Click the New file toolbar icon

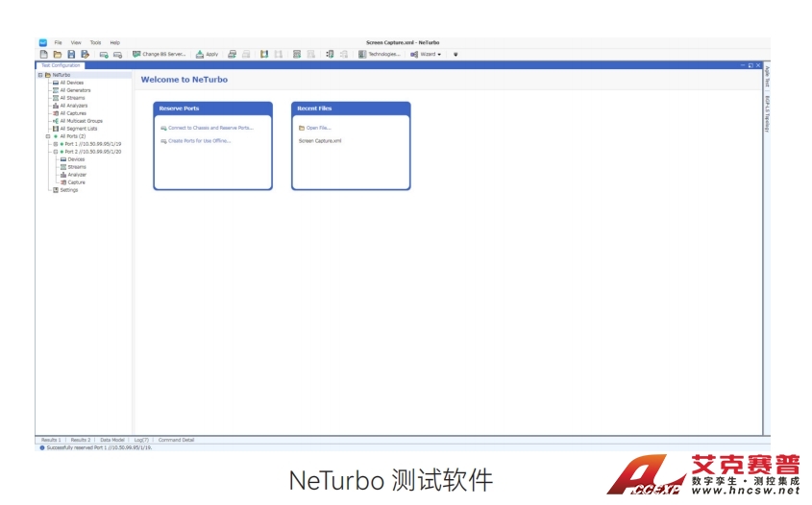point(44,54)
